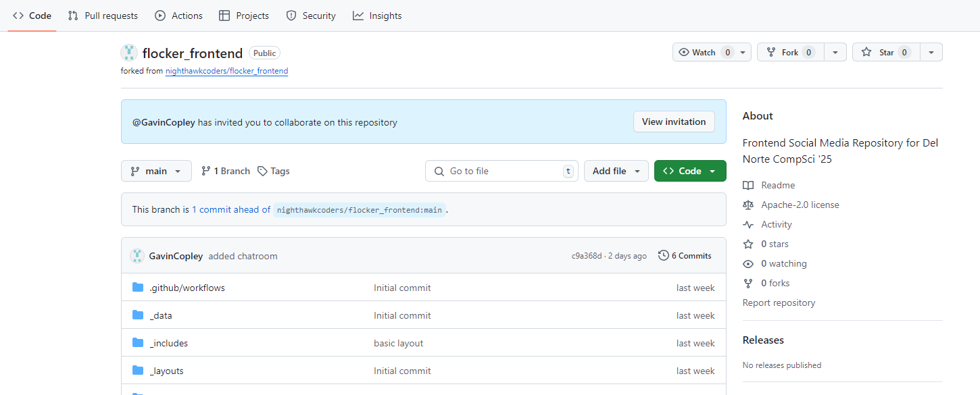Image resolution: width=980 pixels, height=395 pixels.
Task: Expand the Add file dropdown
Action: (x=616, y=171)
